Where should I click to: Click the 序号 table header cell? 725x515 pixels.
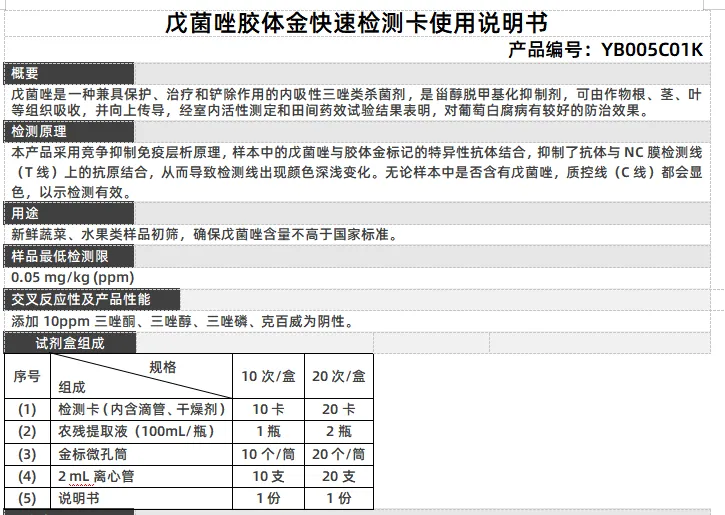point(27,376)
